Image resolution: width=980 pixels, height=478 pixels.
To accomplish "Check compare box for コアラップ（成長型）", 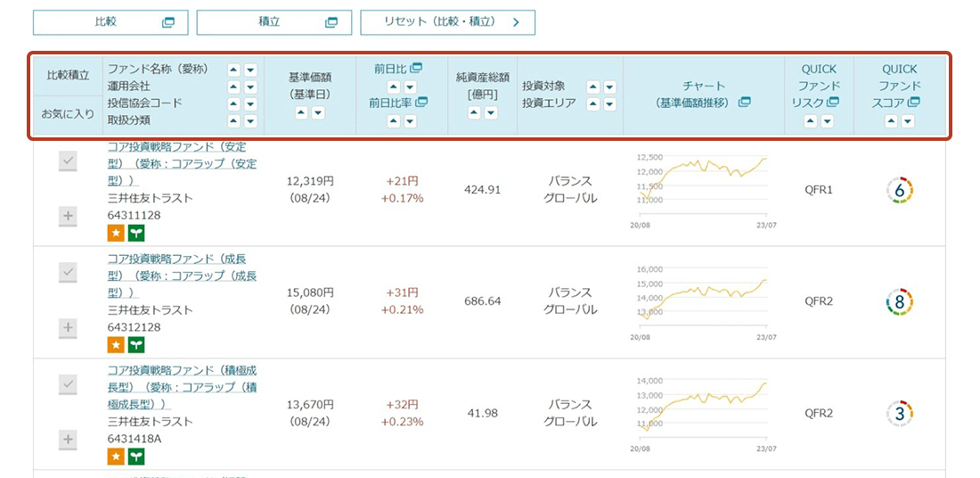I will [x=68, y=272].
